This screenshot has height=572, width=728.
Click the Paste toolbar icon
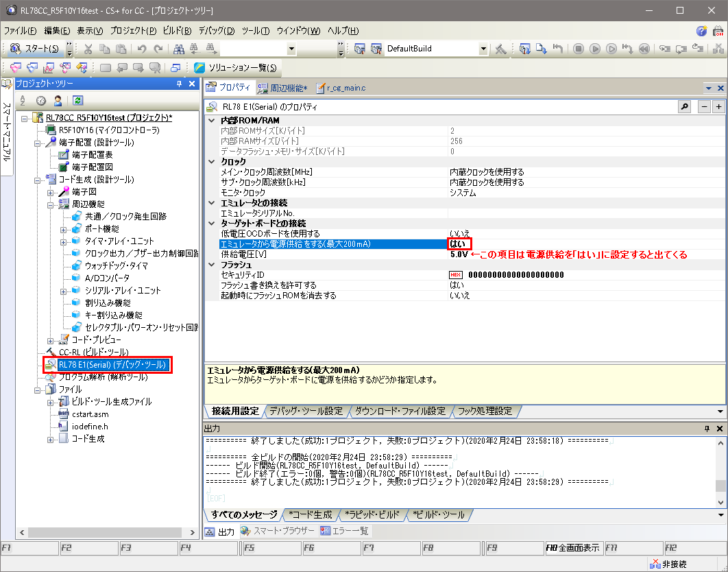pyautogui.click(x=121, y=49)
